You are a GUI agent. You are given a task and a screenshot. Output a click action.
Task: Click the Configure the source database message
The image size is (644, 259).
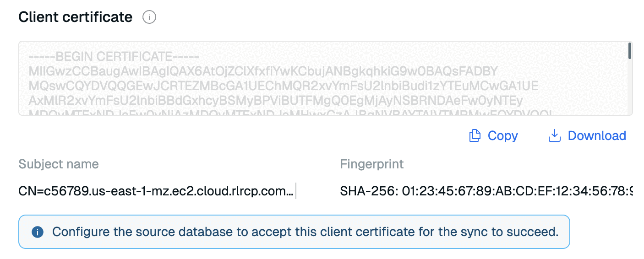tap(305, 232)
